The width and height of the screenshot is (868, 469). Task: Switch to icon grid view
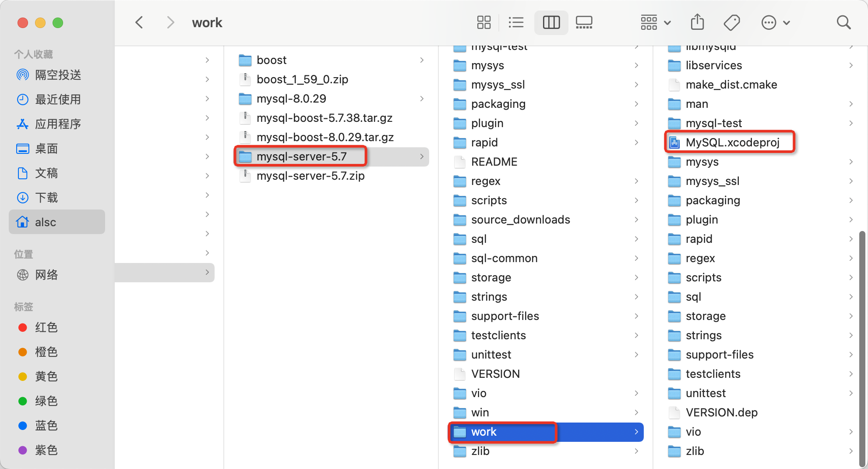(483, 22)
